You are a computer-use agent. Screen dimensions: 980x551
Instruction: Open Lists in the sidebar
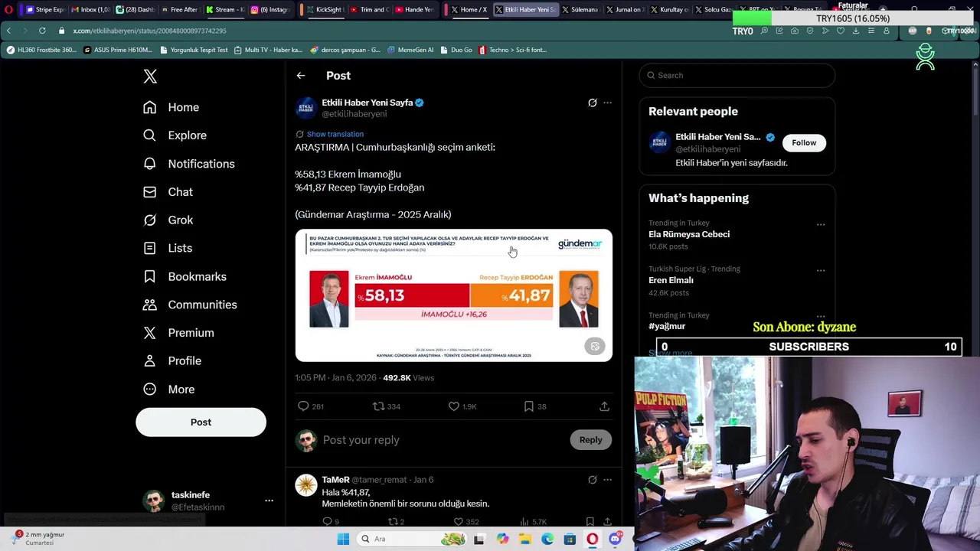pyautogui.click(x=168, y=248)
